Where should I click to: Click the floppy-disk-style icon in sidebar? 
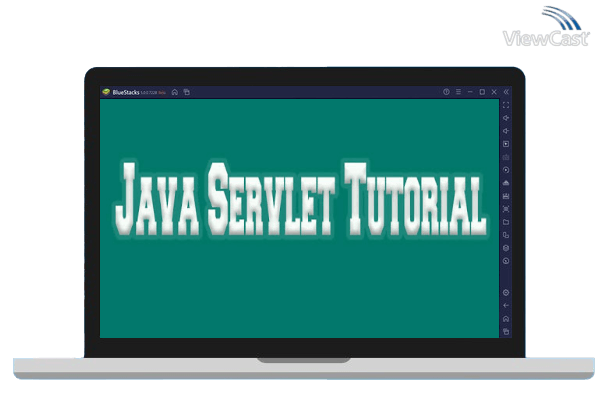pyautogui.click(x=506, y=196)
